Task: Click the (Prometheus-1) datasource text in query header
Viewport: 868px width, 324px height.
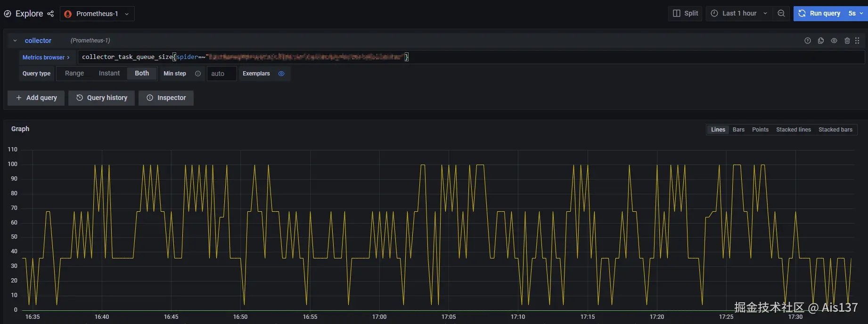Action: pyautogui.click(x=90, y=41)
